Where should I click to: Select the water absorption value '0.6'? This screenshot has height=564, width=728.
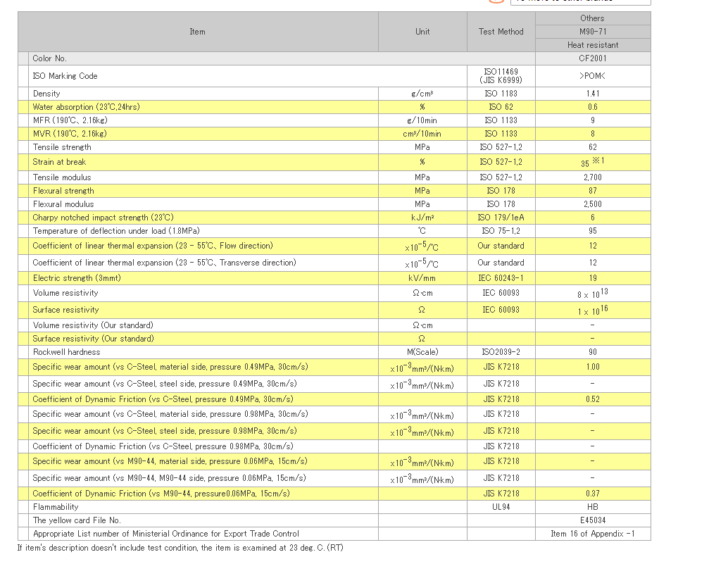click(x=593, y=107)
